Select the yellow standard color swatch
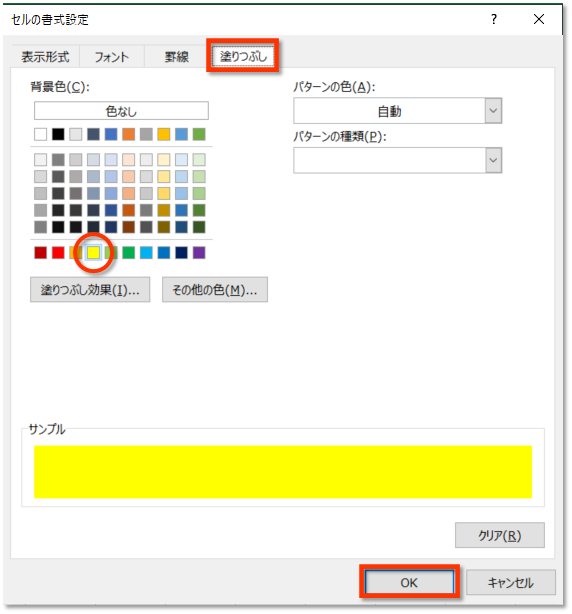This screenshot has height=614, width=572. coord(93,253)
